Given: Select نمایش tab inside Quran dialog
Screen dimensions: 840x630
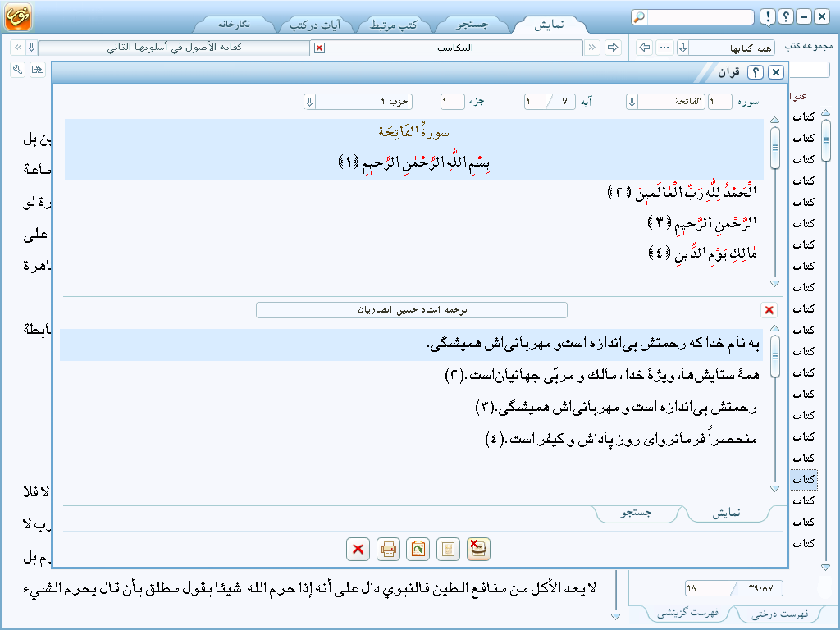Looking at the screenshot, I should (x=727, y=513).
